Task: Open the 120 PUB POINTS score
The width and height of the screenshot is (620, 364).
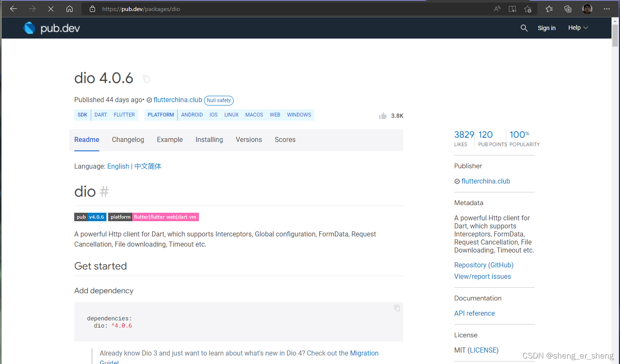Action: tap(492, 139)
